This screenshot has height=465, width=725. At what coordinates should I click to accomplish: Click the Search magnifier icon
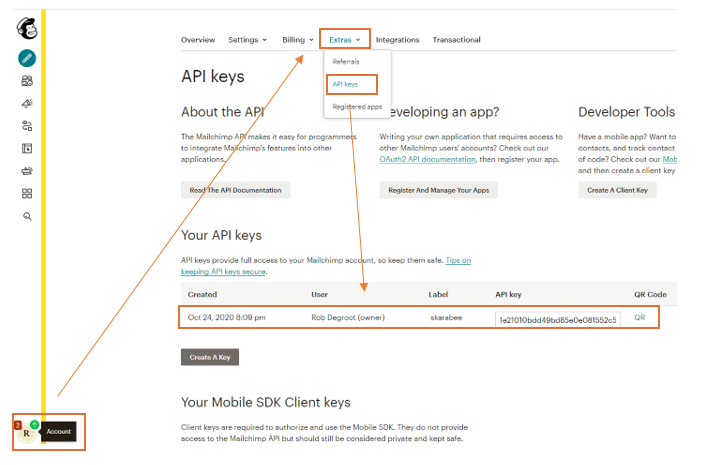click(x=27, y=216)
